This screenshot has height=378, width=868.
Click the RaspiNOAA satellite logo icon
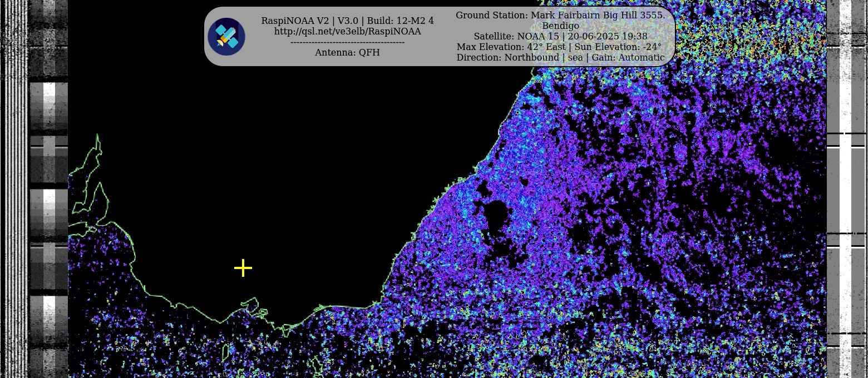pos(226,37)
